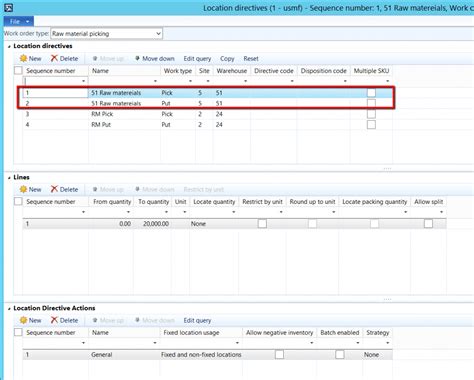The image size is (474, 380).
Task: Toggle Allow negative inventory checkbox for General
Action: point(279,355)
